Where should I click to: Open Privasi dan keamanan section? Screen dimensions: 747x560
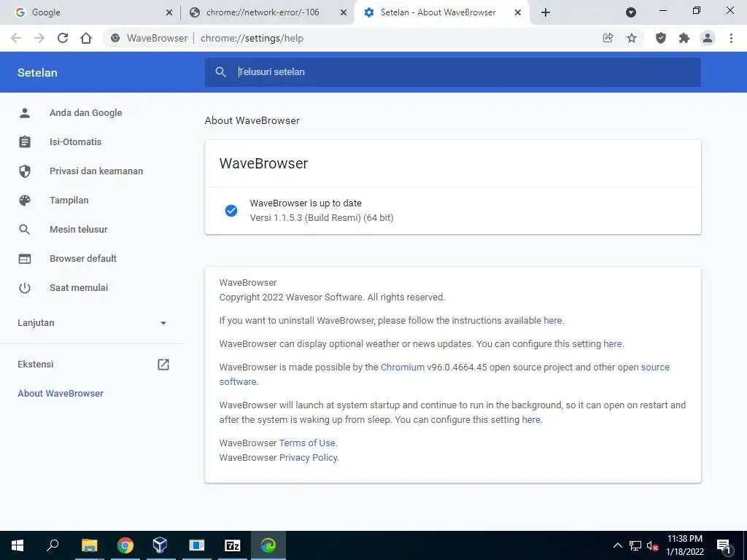coord(96,171)
